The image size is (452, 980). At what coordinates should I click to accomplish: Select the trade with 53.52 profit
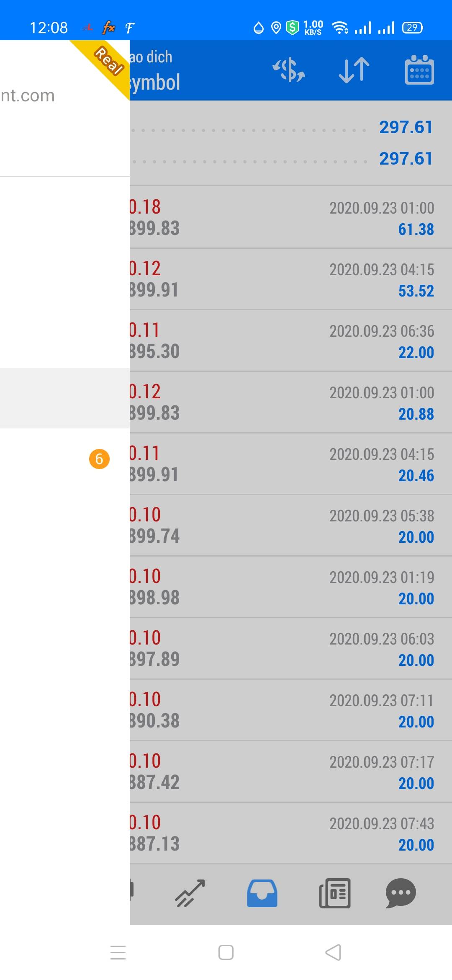pyautogui.click(x=290, y=279)
